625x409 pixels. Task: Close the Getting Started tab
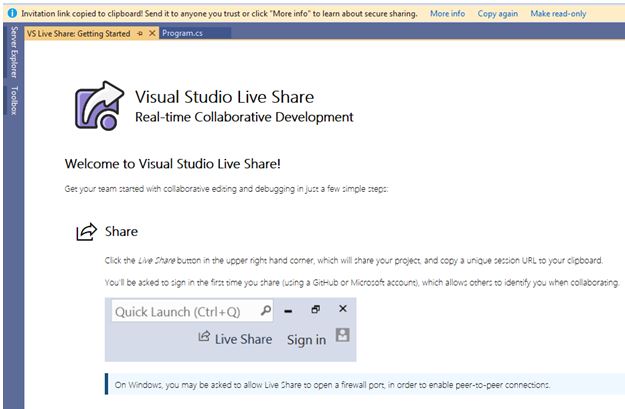click(x=152, y=33)
